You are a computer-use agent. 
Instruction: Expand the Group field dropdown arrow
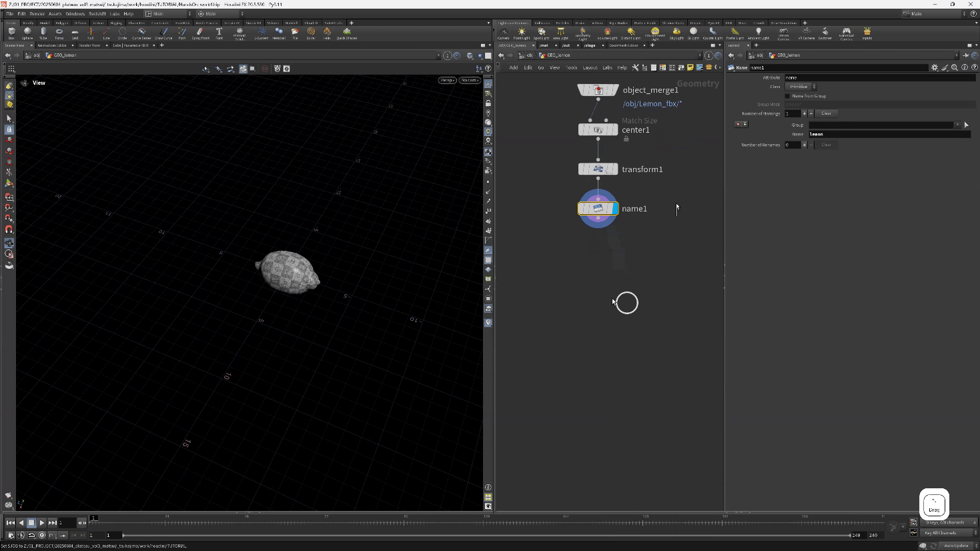957,125
